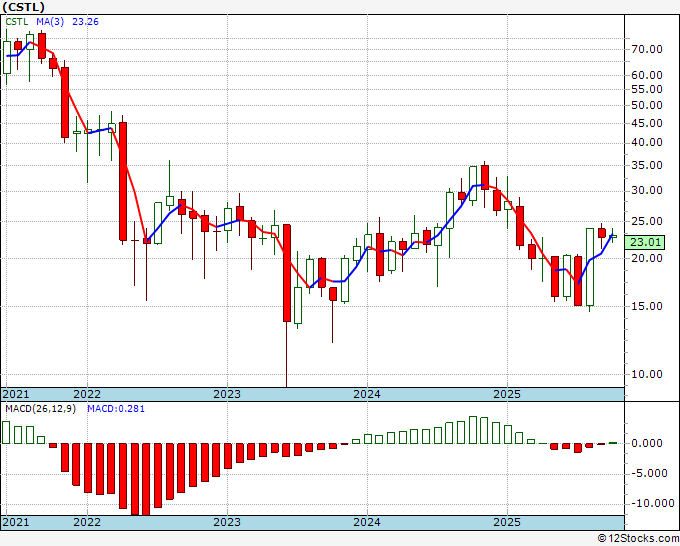Click 2024 on the price chart timeline

(x=367, y=394)
